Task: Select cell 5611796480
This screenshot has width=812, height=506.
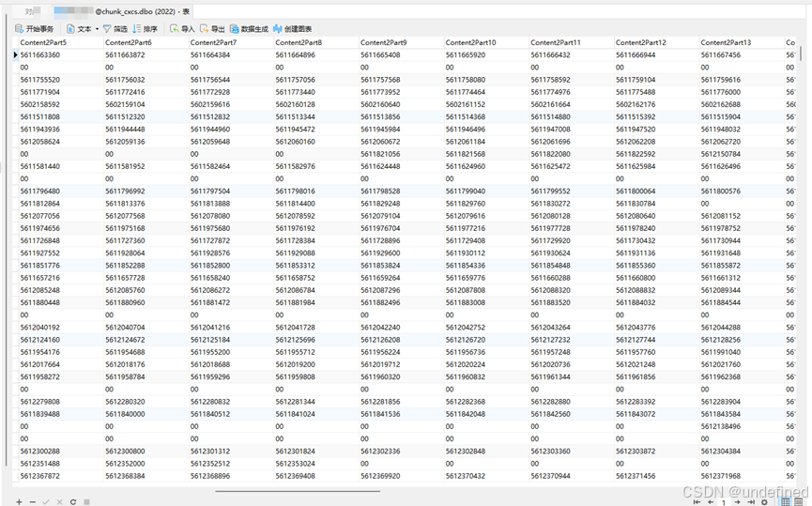Action: coord(61,192)
